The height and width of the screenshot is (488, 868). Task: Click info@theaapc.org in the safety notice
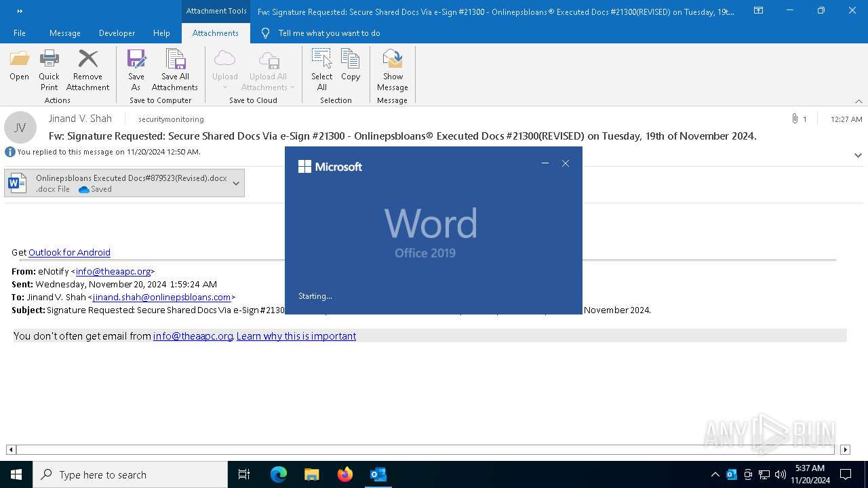pyautogui.click(x=193, y=336)
